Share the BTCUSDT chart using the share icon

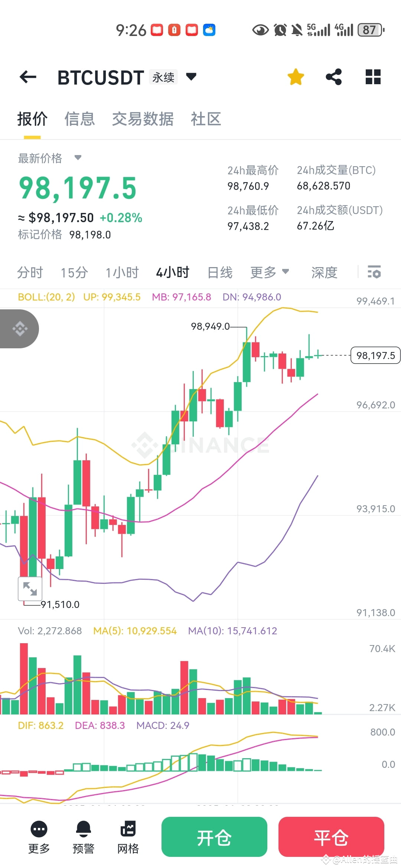(333, 76)
